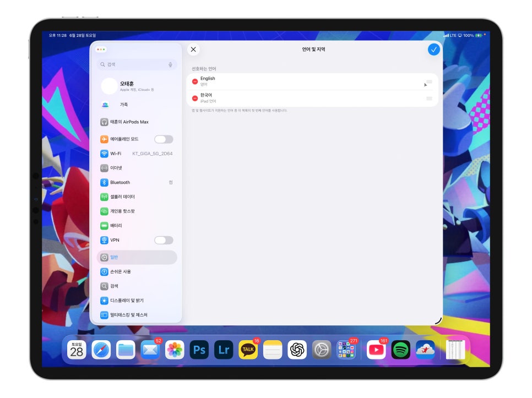
Task: Tap the battery indicator in the status bar
Action: tap(479, 35)
